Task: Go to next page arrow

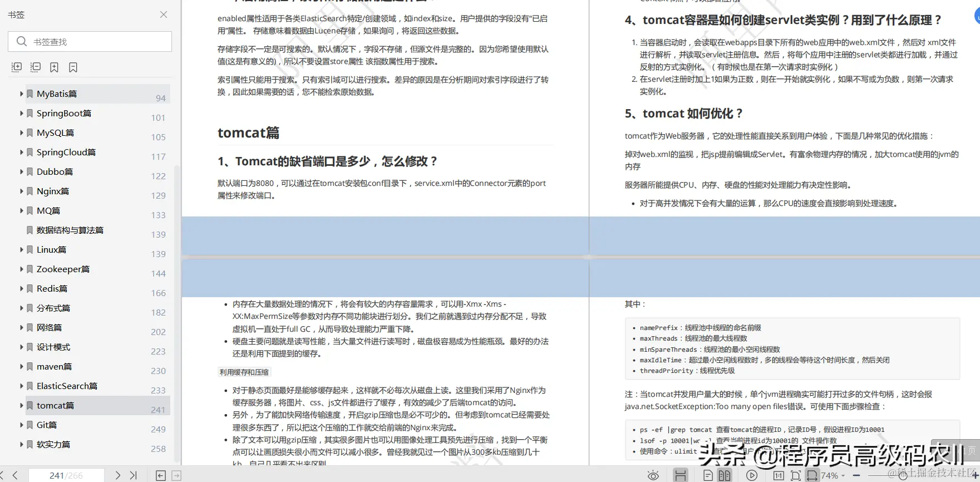Action: point(117,475)
